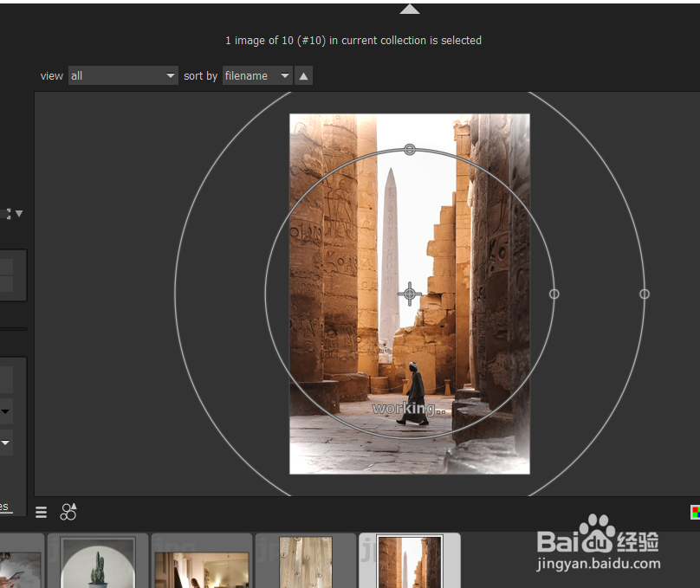This screenshot has height=588, width=700.
Task: Click the top handle of the inner radial circle
Action: pos(410,149)
